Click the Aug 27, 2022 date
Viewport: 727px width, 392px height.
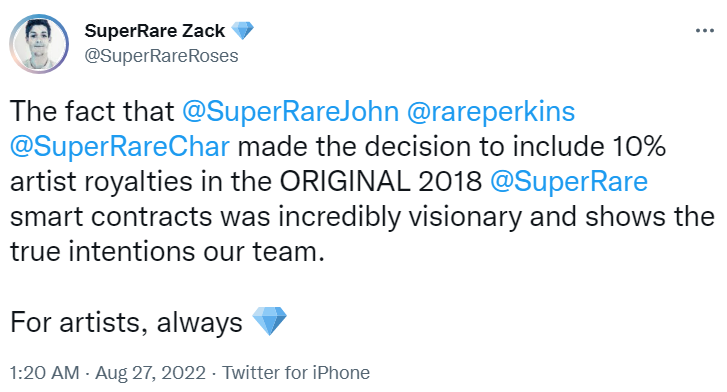click(x=150, y=373)
